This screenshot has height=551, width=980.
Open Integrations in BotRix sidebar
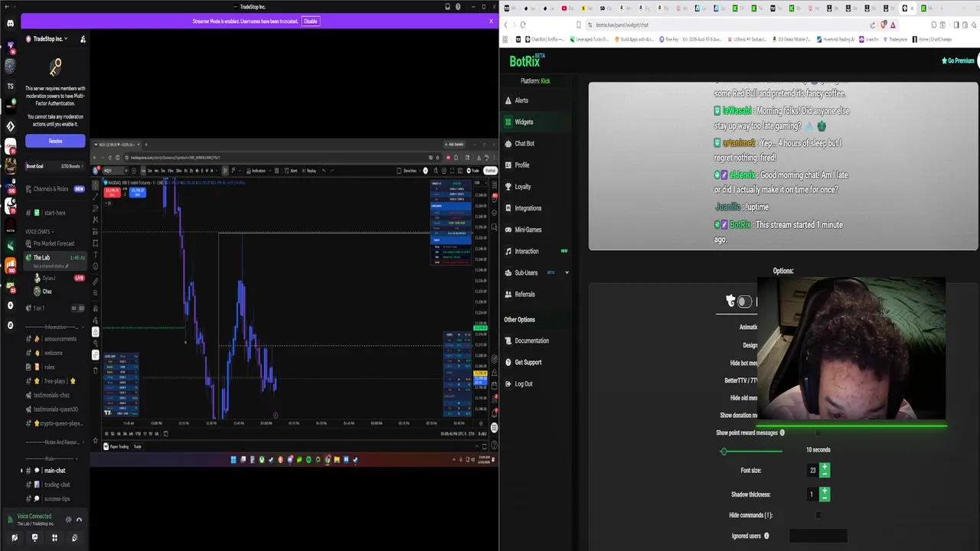click(x=528, y=208)
